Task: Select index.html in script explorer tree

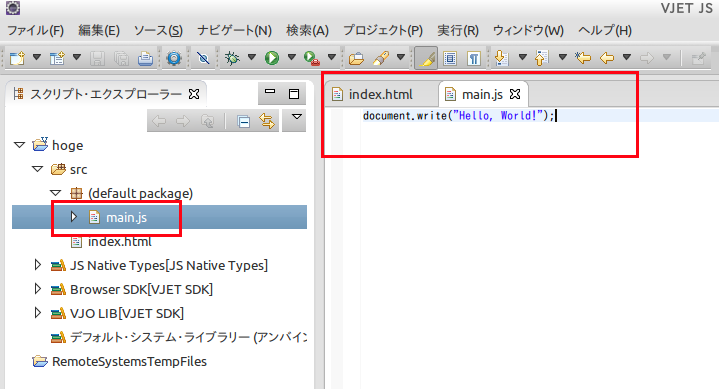Action: click(x=120, y=242)
